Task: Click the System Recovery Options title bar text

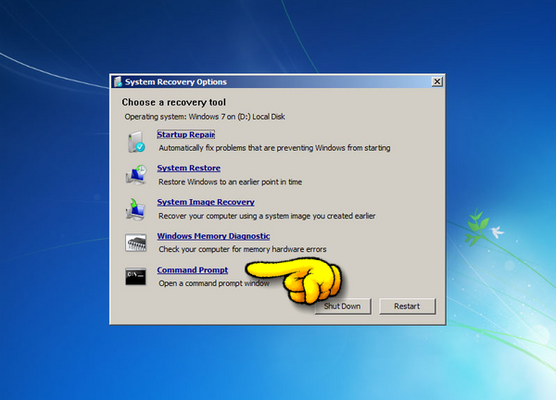Action: (176, 82)
